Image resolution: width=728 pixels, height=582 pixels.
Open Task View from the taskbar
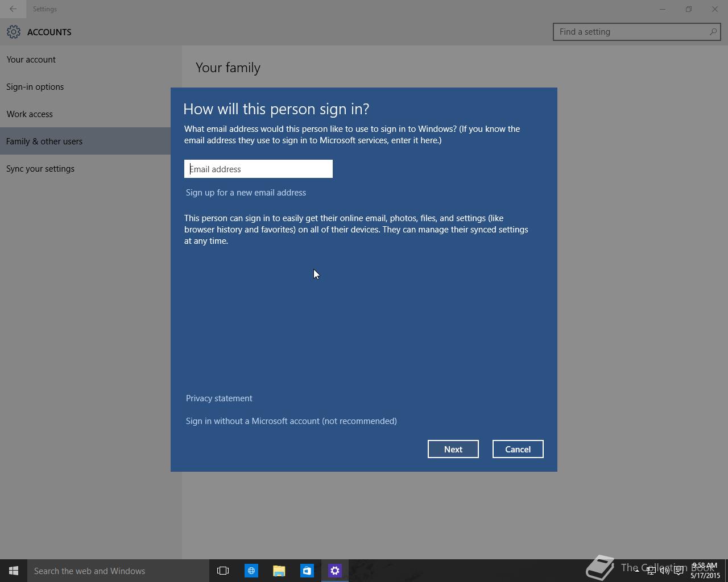223,571
